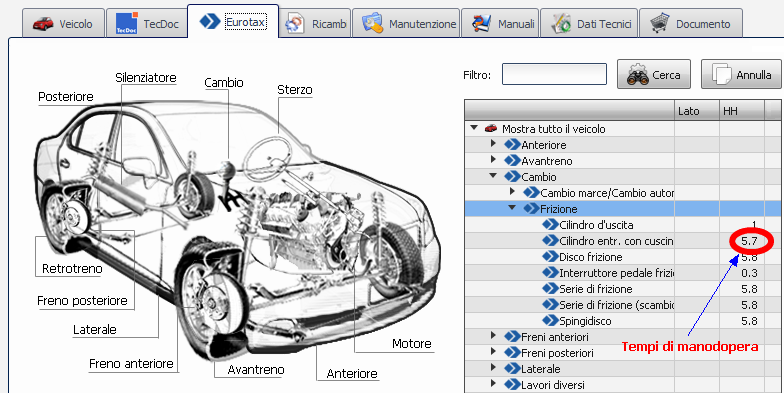This screenshot has height=393, width=784.
Task: Collapse the Frizione tree node
Action: click(x=512, y=208)
